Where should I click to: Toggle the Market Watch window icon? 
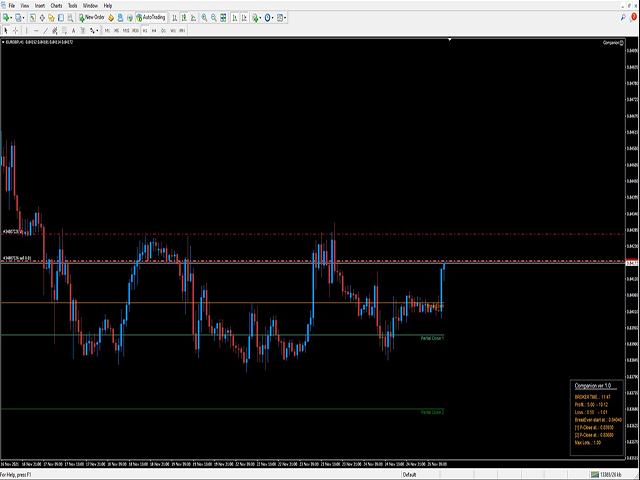pyautogui.click(x=32, y=18)
